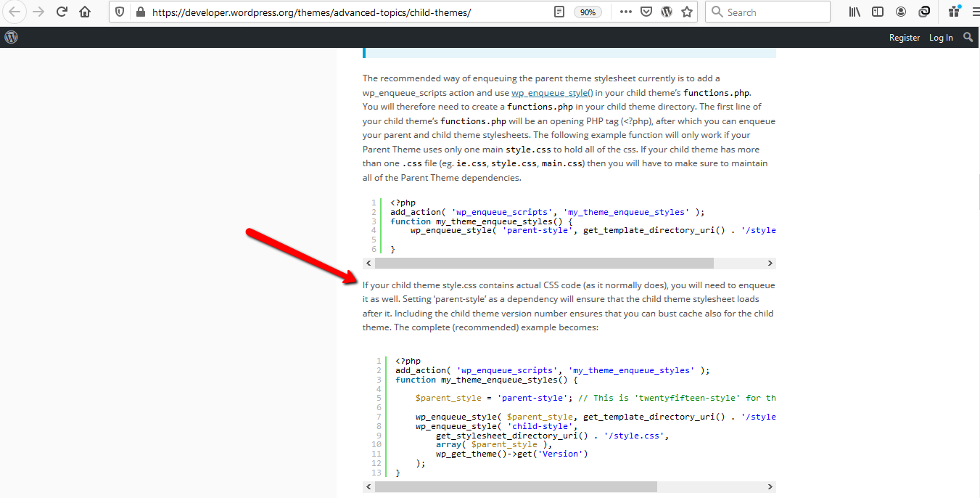
Task: Open the extensions gift-box icon with blue dot
Action: tap(954, 12)
